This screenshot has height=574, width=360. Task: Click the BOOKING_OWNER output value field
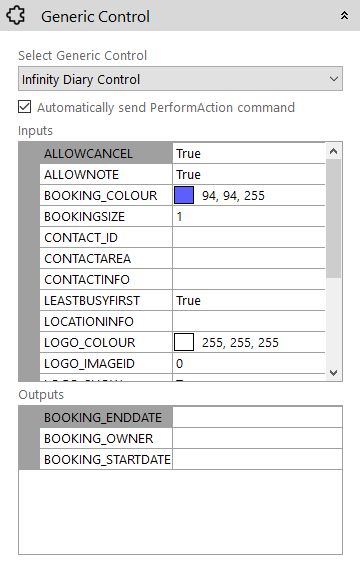257,438
